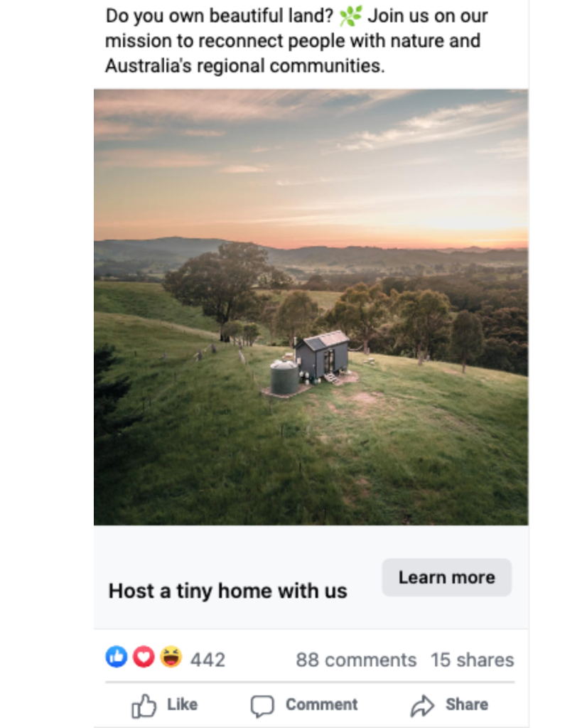Click the green leaf emoji in post text
This screenshot has height=728, width=582.
click(x=350, y=16)
